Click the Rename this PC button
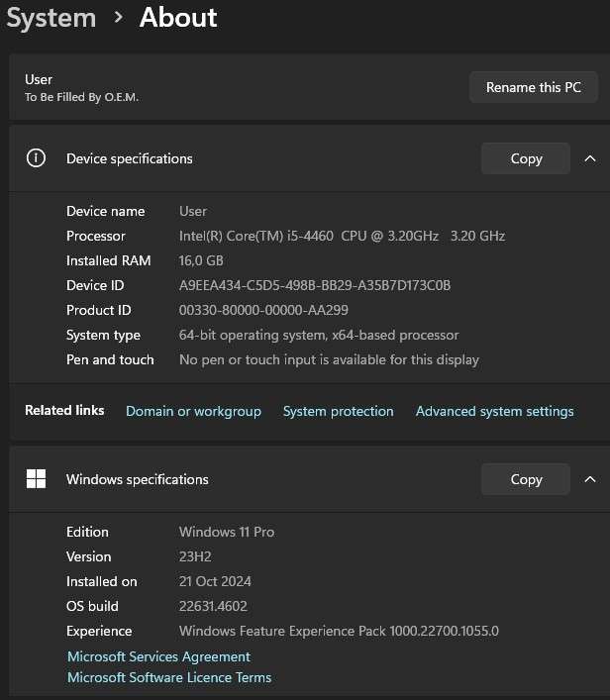The height and width of the screenshot is (700, 610). click(533, 87)
